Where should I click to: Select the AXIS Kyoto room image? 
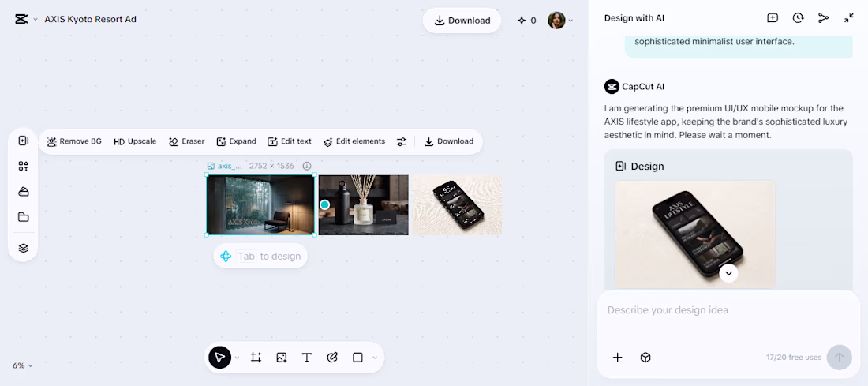(x=260, y=205)
